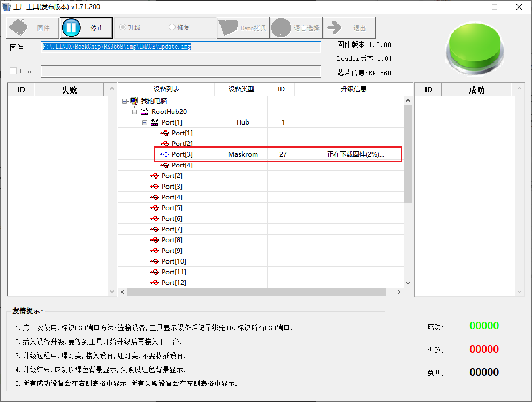Image resolution: width=532 pixels, height=402 pixels.
Task: Collapse the Port[1] Hub node
Action: coord(145,122)
